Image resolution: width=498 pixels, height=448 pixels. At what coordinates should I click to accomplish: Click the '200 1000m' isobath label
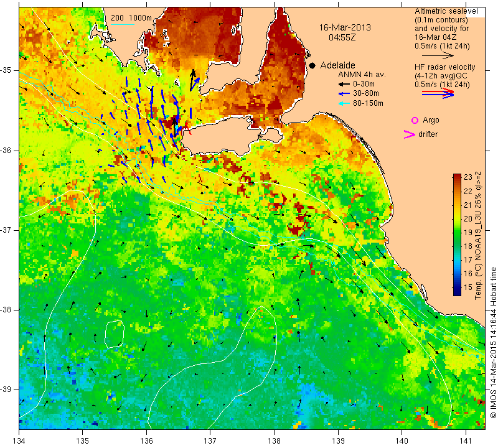click(131, 18)
